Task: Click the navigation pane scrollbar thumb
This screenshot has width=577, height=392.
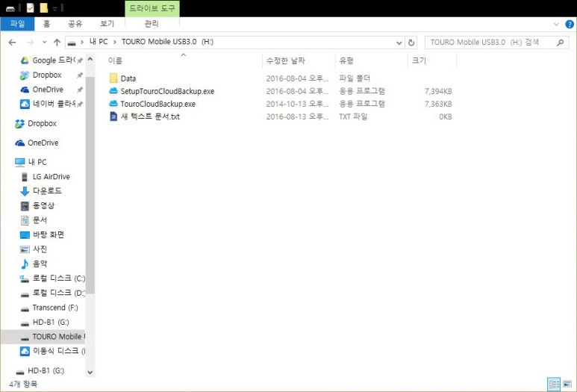Action: [90, 185]
